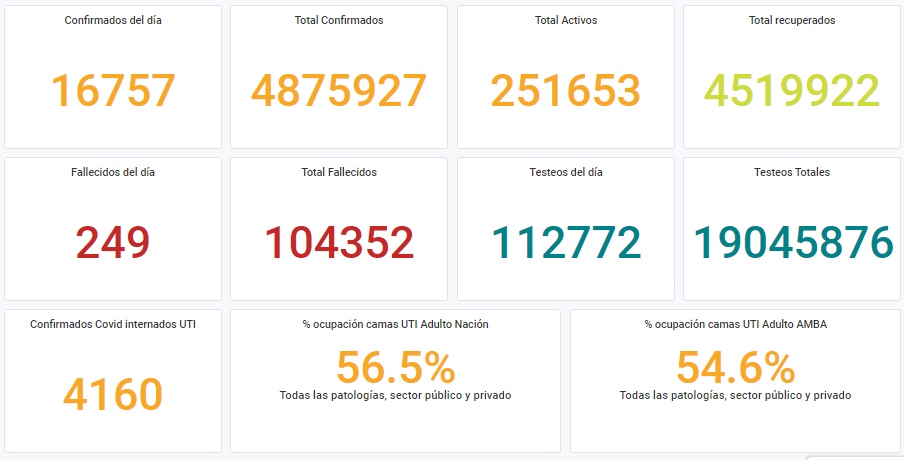904x460 pixels.
Task: Click the 54.6% AMBA bed occupancy value
Action: 735,368
